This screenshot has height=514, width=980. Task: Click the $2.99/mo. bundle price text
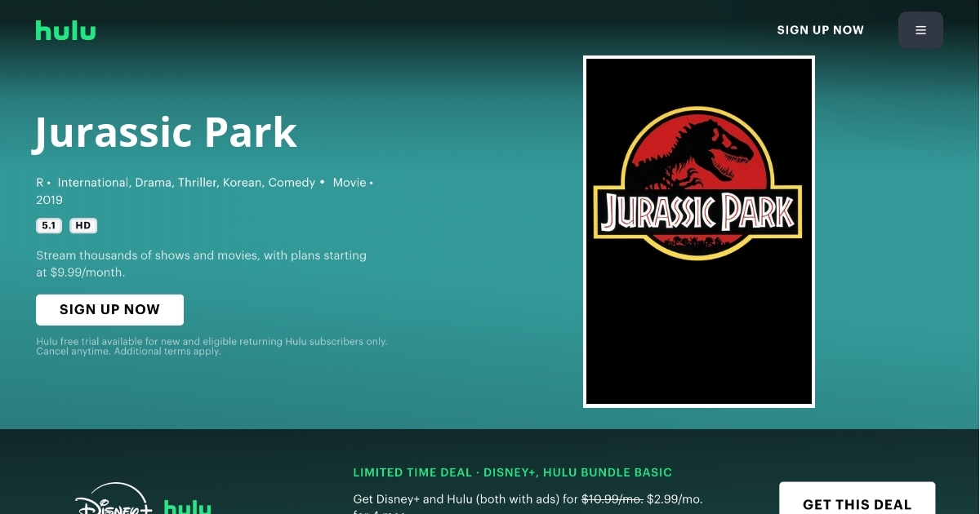[675, 498]
